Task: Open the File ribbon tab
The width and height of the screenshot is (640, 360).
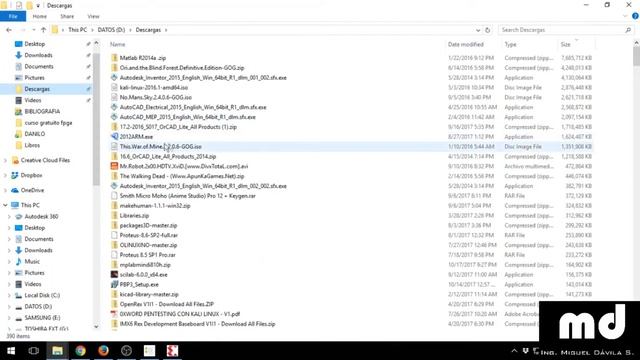Action: coord(13,16)
